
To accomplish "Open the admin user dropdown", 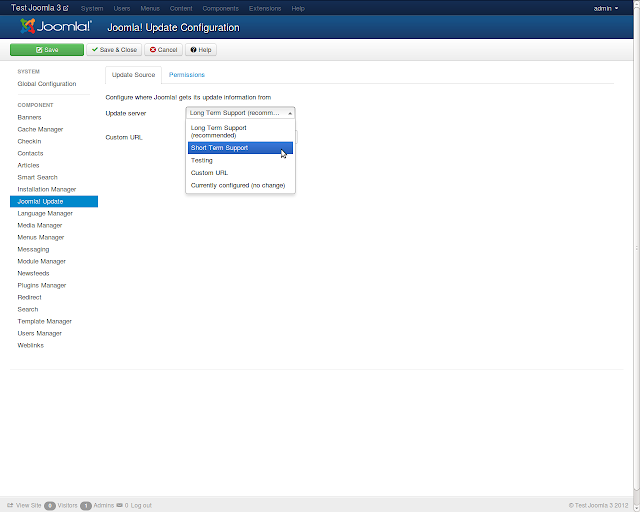I will coord(606,8).
